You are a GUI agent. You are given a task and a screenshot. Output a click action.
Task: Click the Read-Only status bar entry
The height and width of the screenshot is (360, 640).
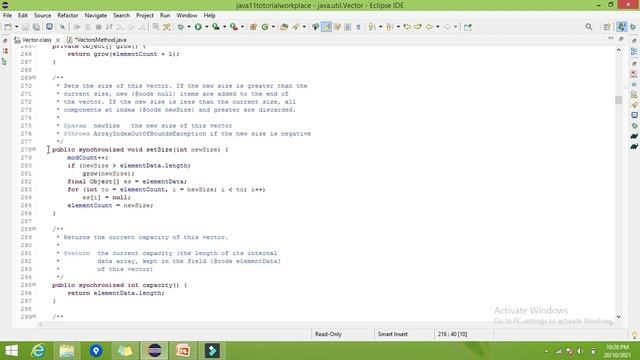point(328,334)
